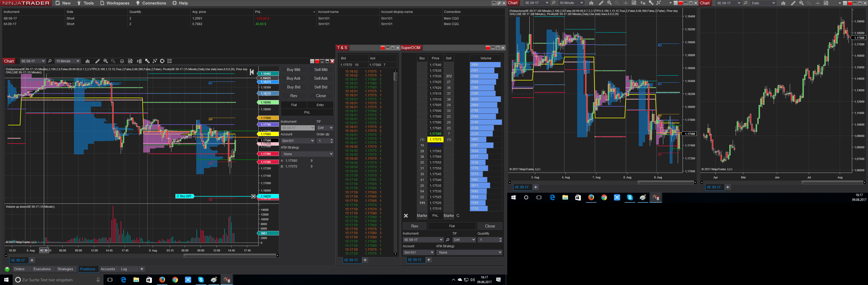Click the green connection status indicator
Image resolution: width=868 pixels, height=285 pixels.
(x=7, y=269)
